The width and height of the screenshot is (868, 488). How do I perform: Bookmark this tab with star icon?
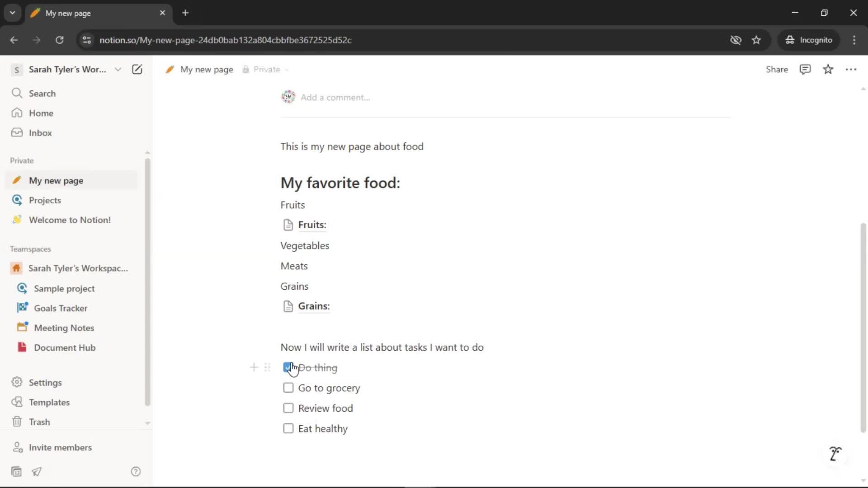point(756,40)
